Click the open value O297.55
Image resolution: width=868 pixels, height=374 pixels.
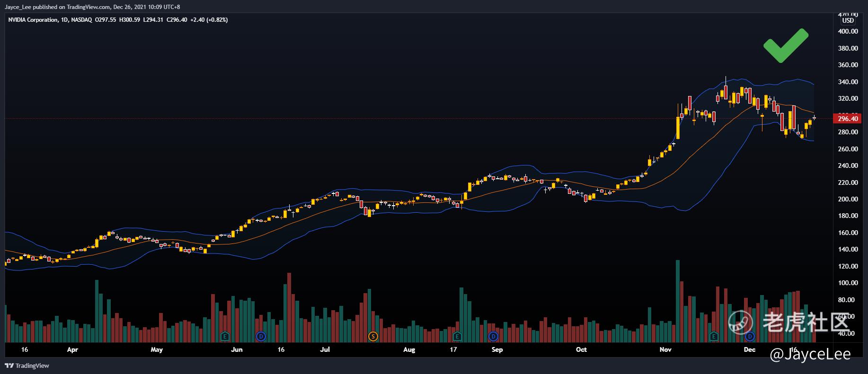(x=106, y=20)
